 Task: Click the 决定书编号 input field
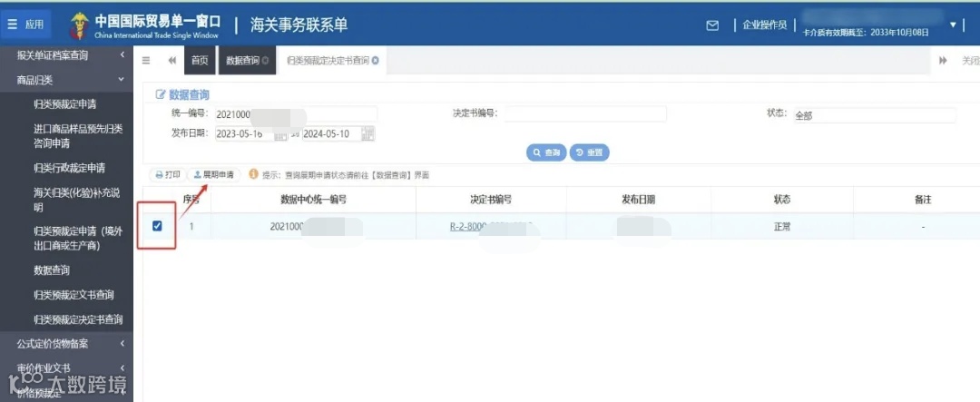(584, 113)
